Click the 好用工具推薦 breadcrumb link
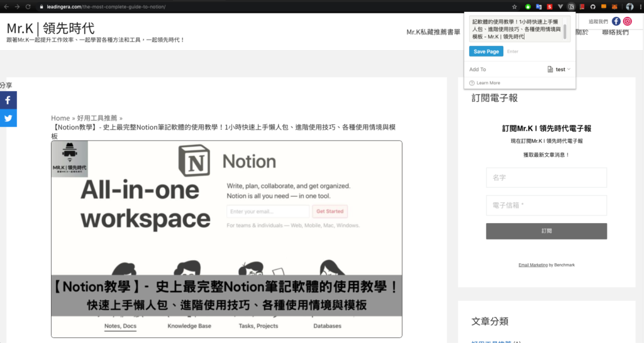The image size is (644, 343). click(x=97, y=118)
